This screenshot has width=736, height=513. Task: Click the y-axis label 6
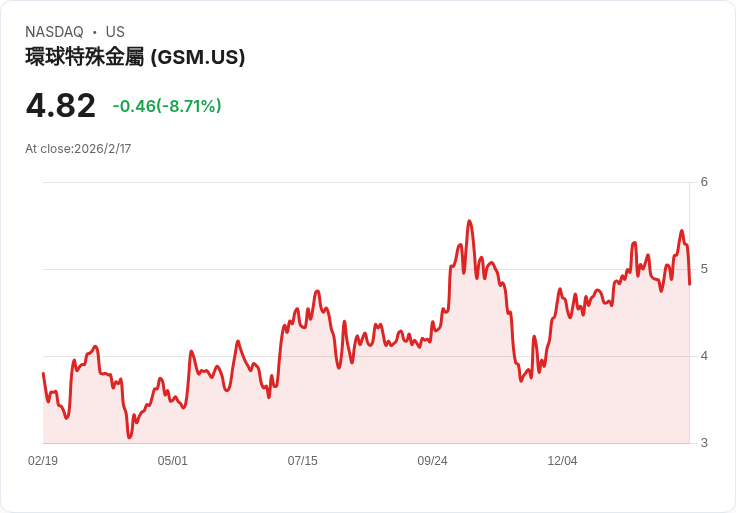(x=704, y=182)
